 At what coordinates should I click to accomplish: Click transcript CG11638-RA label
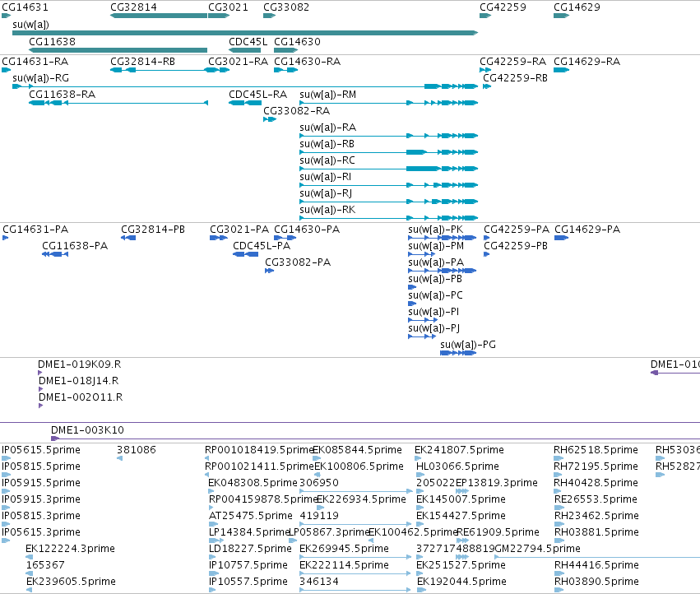click(x=62, y=95)
